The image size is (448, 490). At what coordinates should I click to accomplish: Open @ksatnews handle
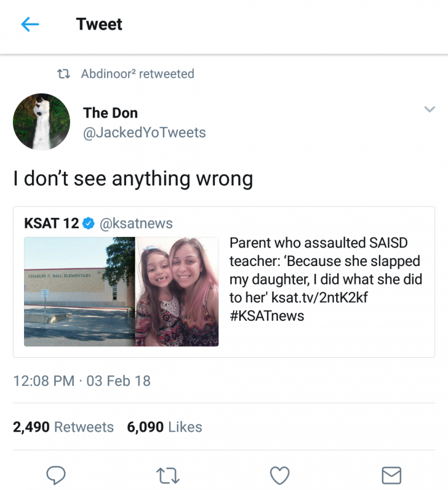[136, 223]
